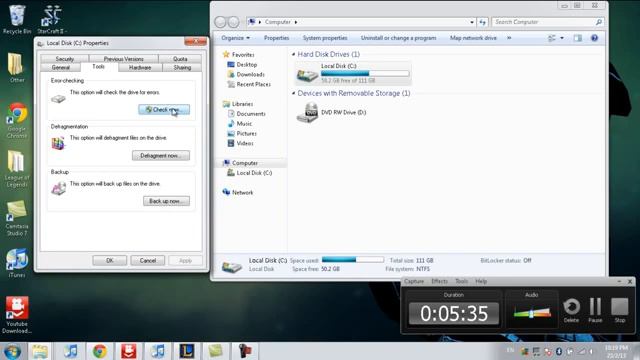The width and height of the screenshot is (640, 360).
Task: Open the Other folder on desktop
Action: coord(17,67)
